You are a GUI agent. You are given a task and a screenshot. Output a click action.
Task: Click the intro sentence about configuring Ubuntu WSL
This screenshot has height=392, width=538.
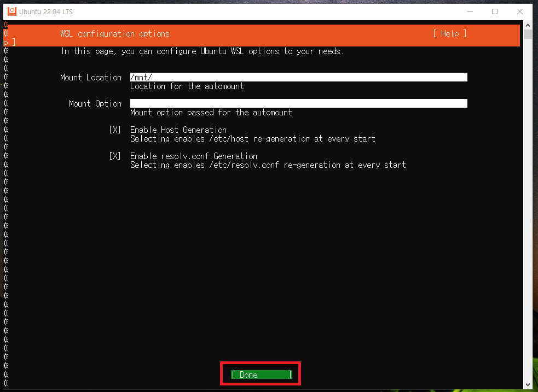(x=203, y=51)
